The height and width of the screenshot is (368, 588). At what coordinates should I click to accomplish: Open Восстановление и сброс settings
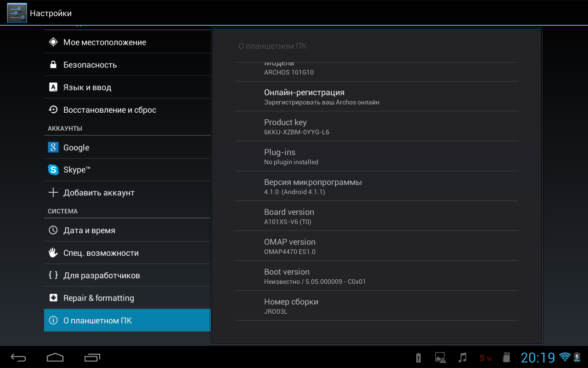pyautogui.click(x=127, y=109)
